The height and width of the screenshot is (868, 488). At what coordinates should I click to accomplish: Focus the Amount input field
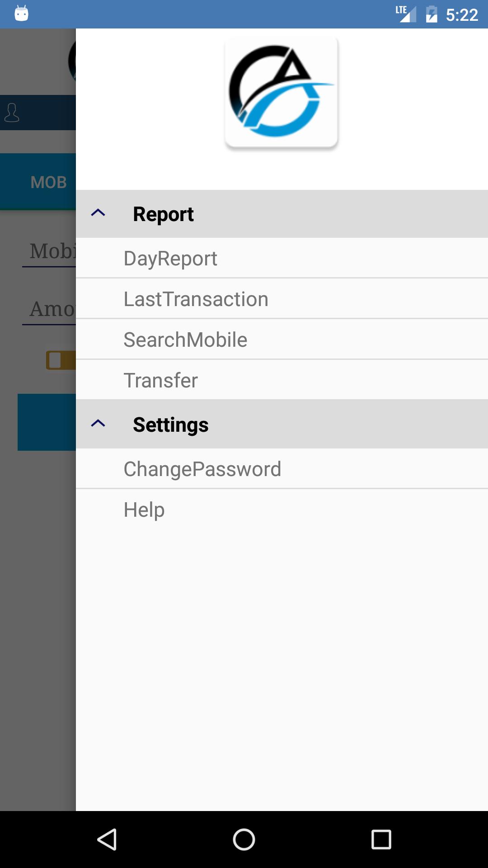coord(50,310)
